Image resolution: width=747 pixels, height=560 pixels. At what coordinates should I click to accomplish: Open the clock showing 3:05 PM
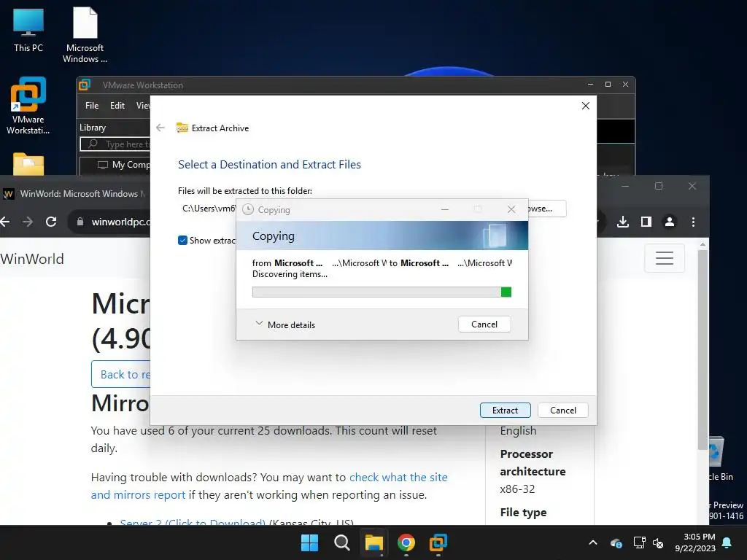pos(695,542)
